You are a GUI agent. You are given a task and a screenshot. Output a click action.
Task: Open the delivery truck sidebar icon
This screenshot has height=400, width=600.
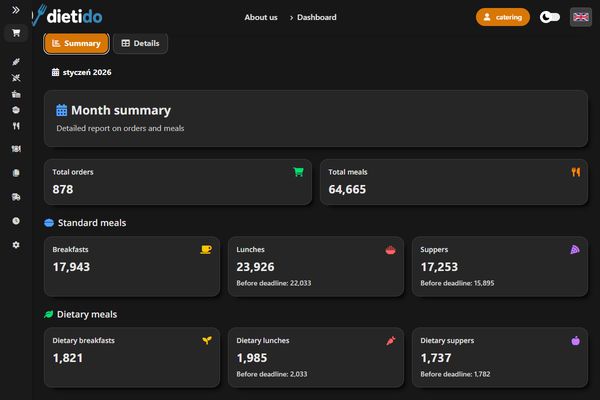15,197
